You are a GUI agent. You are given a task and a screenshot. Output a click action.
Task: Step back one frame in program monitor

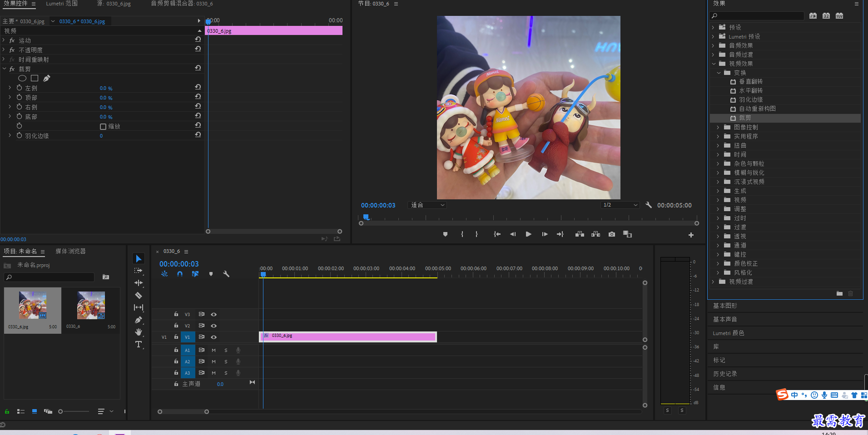coord(513,234)
